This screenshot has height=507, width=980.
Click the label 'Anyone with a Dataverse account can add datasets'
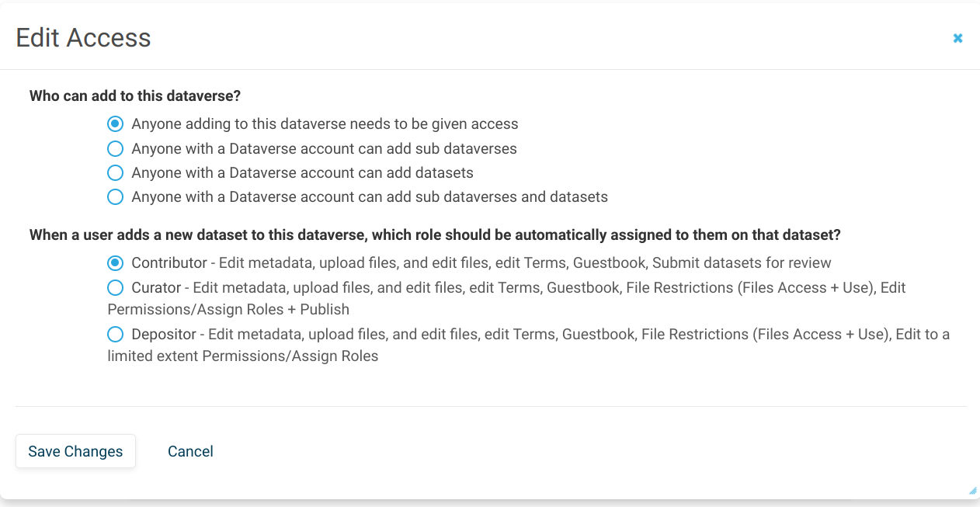[302, 172]
